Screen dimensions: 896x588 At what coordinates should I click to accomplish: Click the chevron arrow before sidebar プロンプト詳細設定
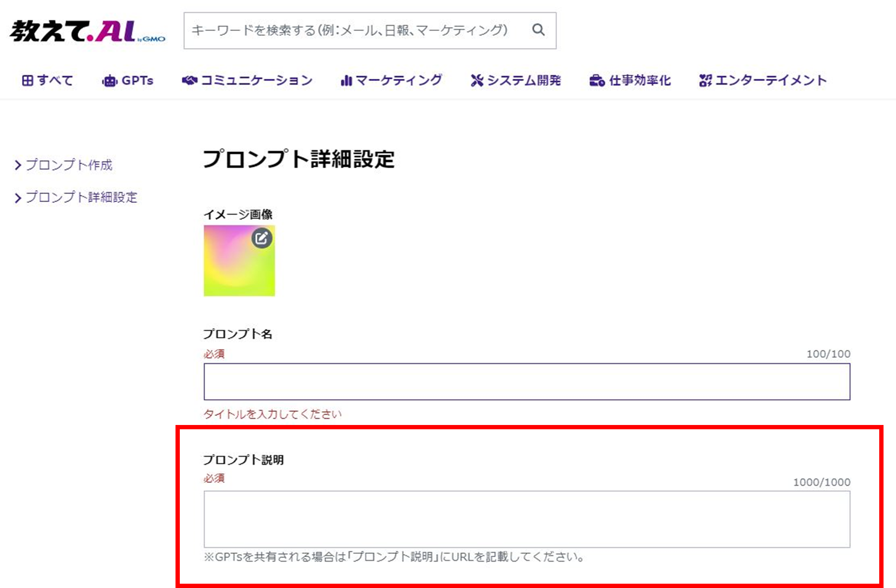coord(18,198)
